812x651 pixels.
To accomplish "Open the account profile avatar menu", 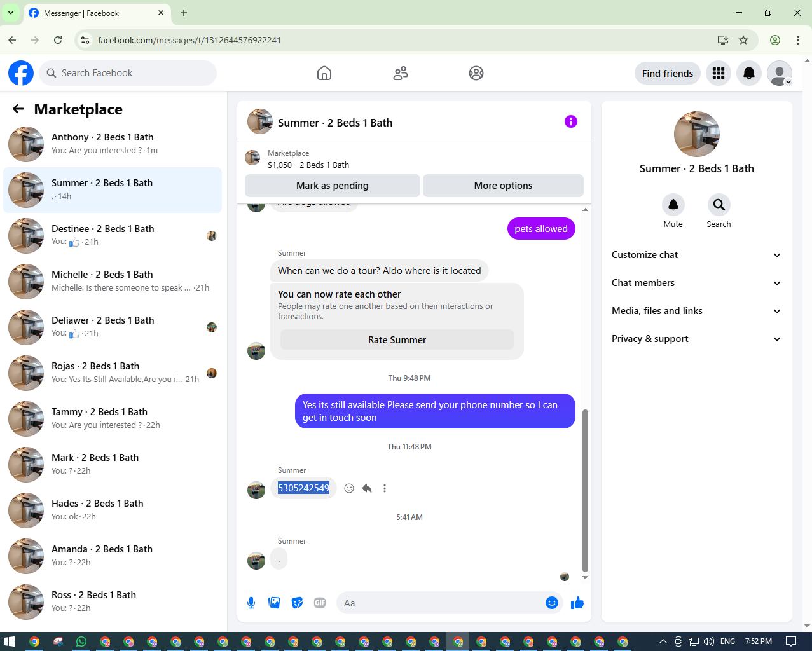I will tap(780, 73).
